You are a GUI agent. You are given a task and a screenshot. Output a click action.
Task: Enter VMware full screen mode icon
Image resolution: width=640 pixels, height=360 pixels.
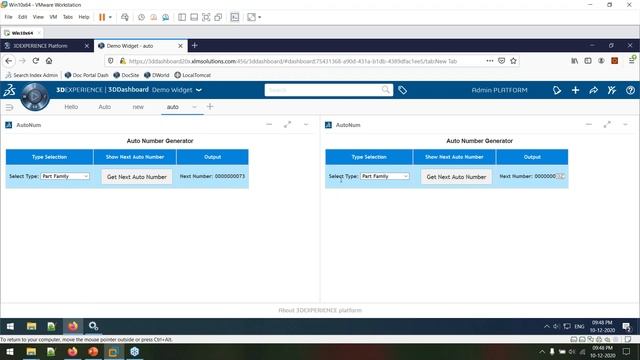[x=206, y=17]
